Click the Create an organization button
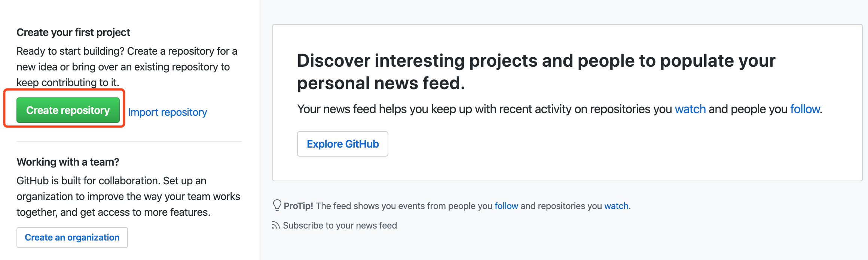Viewport: 868px width, 260px height. click(x=72, y=238)
